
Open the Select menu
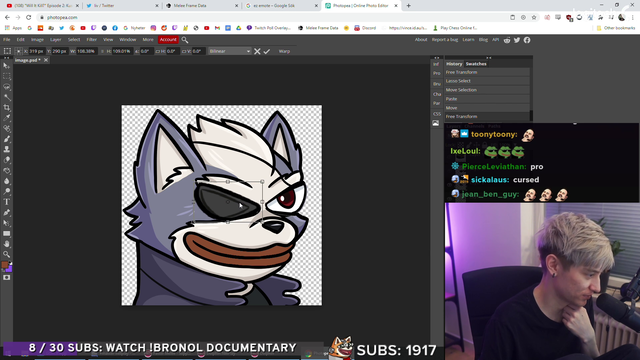tap(74, 40)
